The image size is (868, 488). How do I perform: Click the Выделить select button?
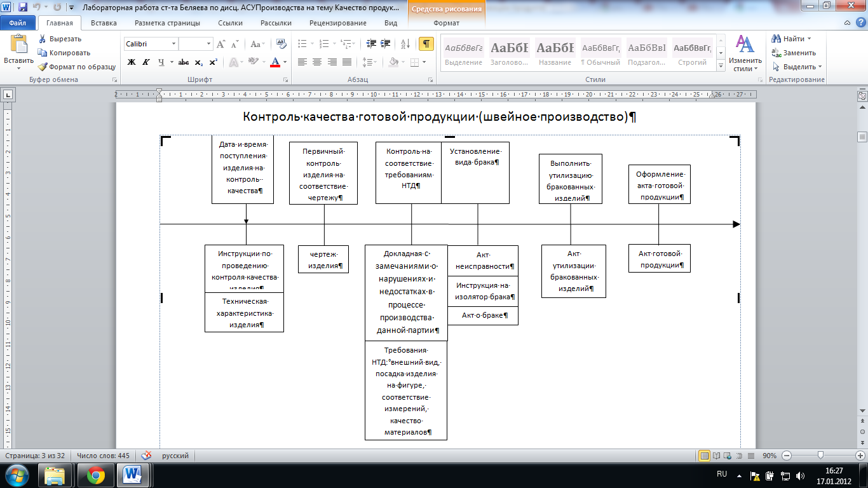(797, 67)
